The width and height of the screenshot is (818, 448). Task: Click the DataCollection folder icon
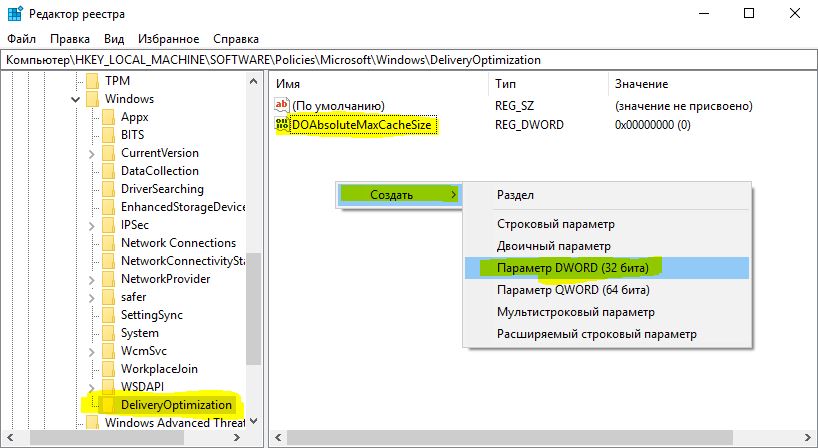[109, 171]
